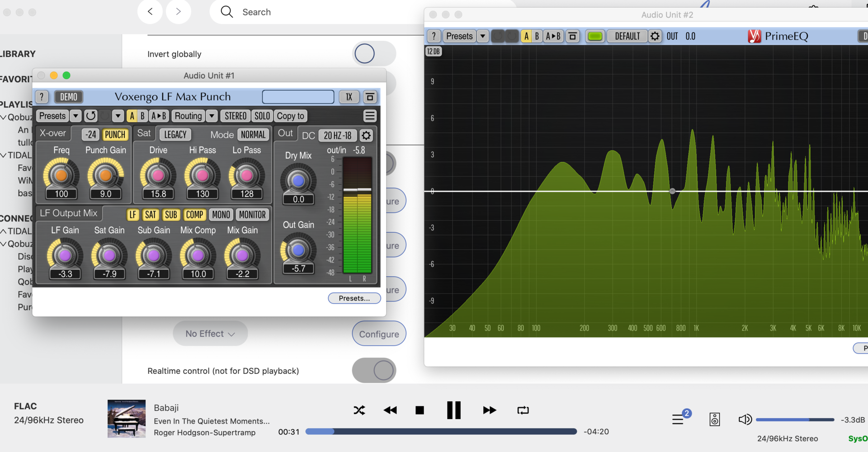Click the output DC filter gear icon
This screenshot has width=868, height=452.
pyautogui.click(x=366, y=135)
